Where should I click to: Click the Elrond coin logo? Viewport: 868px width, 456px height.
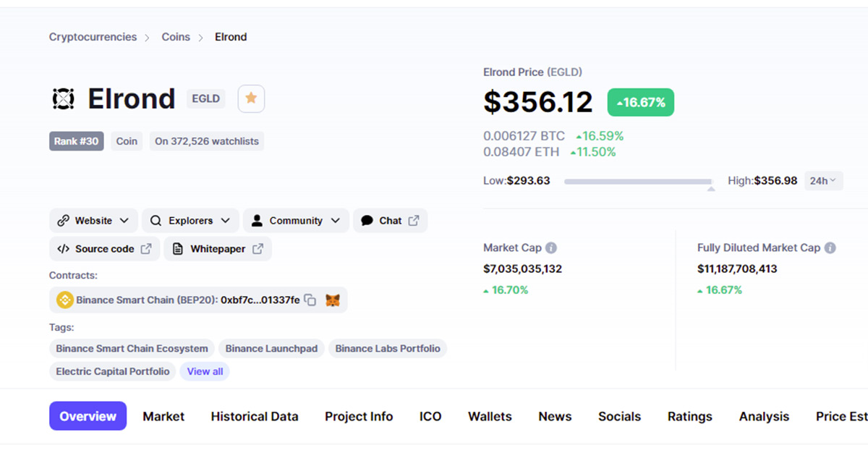click(64, 99)
